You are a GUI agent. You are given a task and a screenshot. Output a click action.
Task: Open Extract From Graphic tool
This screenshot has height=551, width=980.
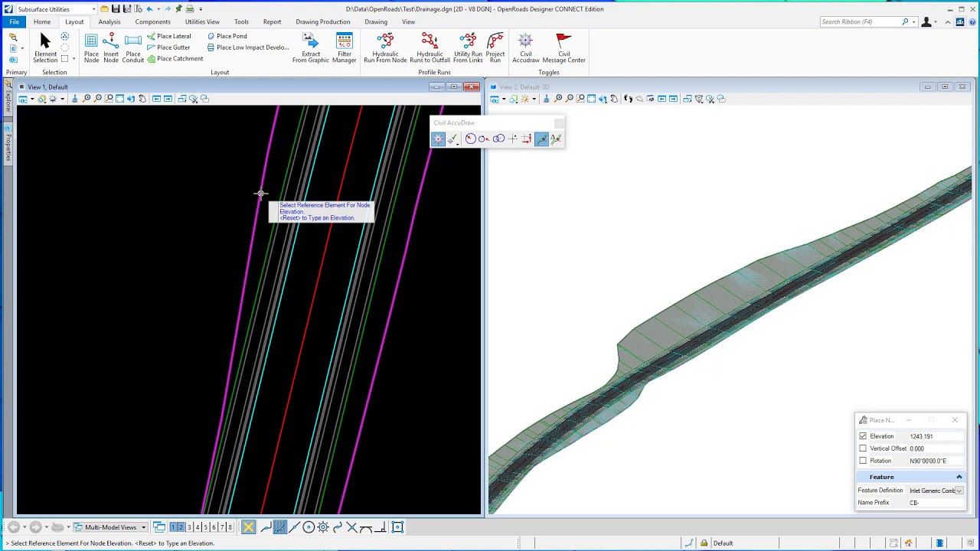pyautogui.click(x=310, y=47)
